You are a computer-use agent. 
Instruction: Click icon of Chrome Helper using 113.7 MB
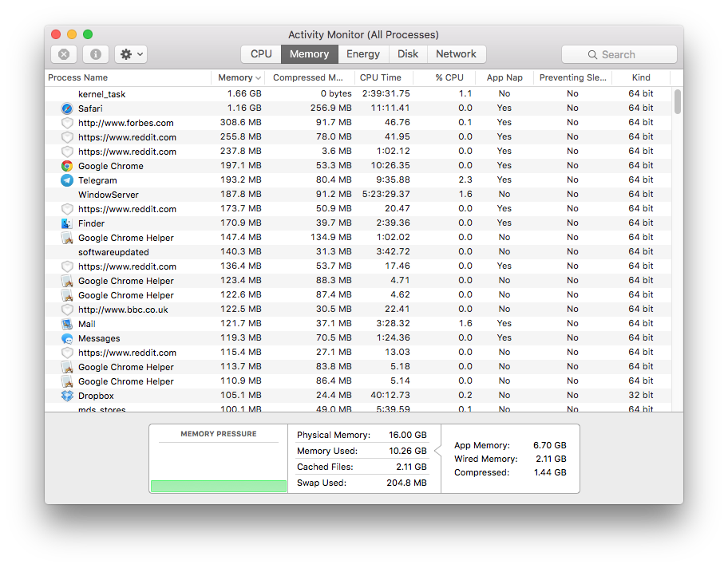(x=67, y=367)
